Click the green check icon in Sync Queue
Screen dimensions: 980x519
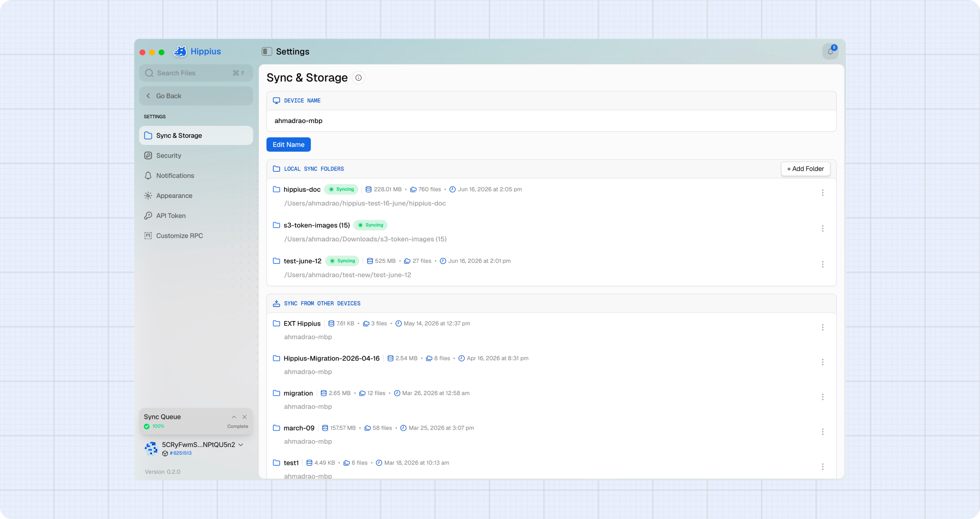point(147,426)
